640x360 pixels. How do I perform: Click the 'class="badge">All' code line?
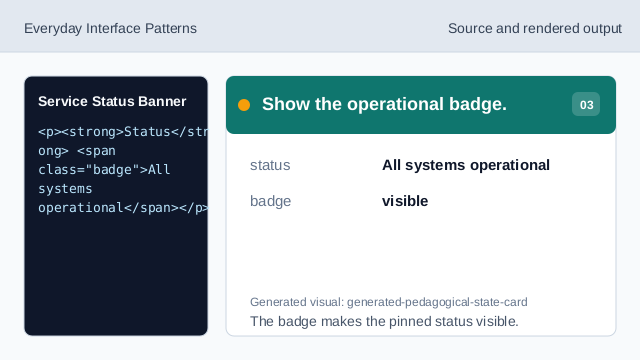pyautogui.click(x=104, y=169)
